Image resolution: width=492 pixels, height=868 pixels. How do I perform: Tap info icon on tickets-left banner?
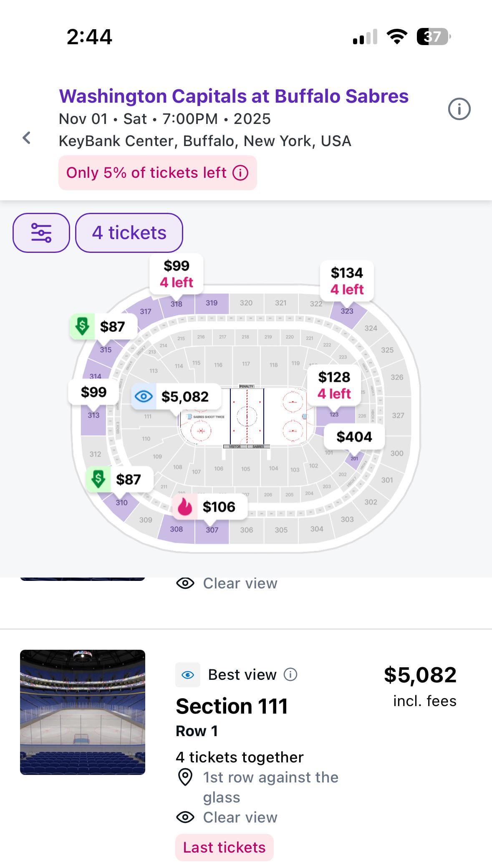[x=240, y=173]
